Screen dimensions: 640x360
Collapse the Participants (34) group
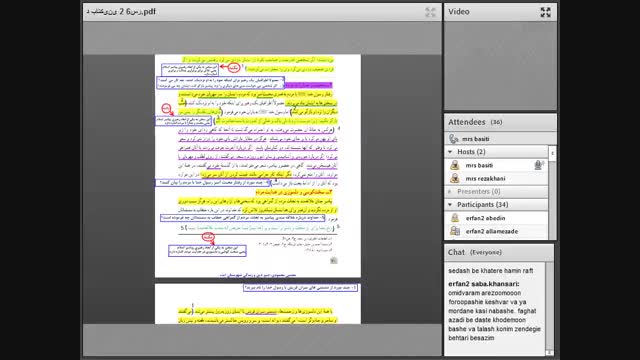click(x=450, y=204)
